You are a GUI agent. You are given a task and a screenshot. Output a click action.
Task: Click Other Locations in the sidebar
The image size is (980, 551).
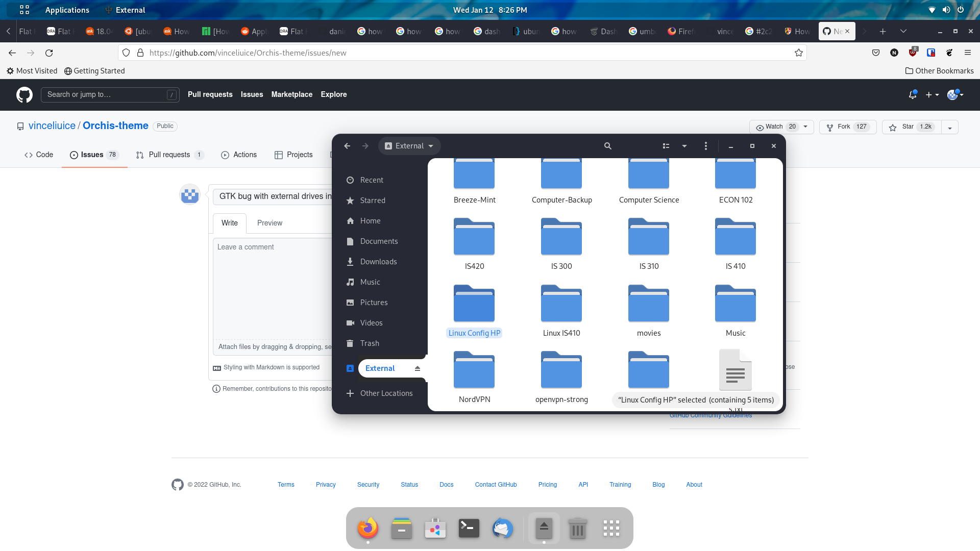(386, 393)
